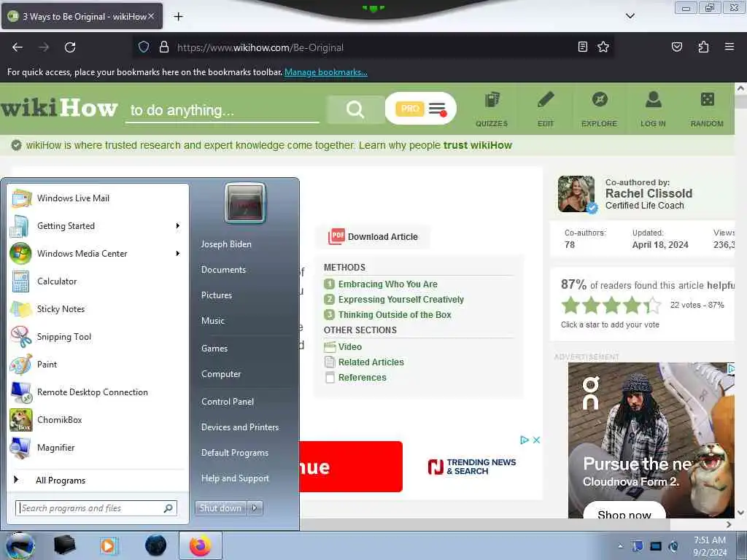Click the user account picture in Start menu
Screen dimensions: 747x560
tap(245, 203)
